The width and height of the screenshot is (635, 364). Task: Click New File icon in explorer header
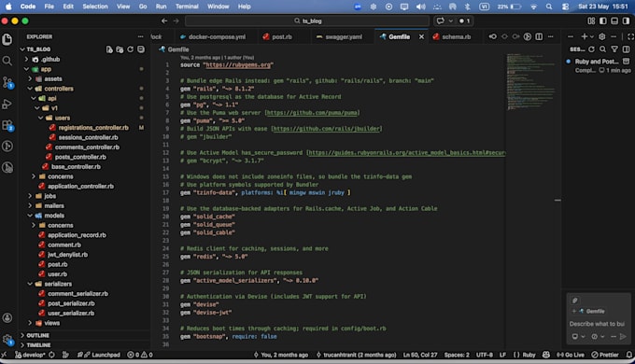(x=109, y=49)
